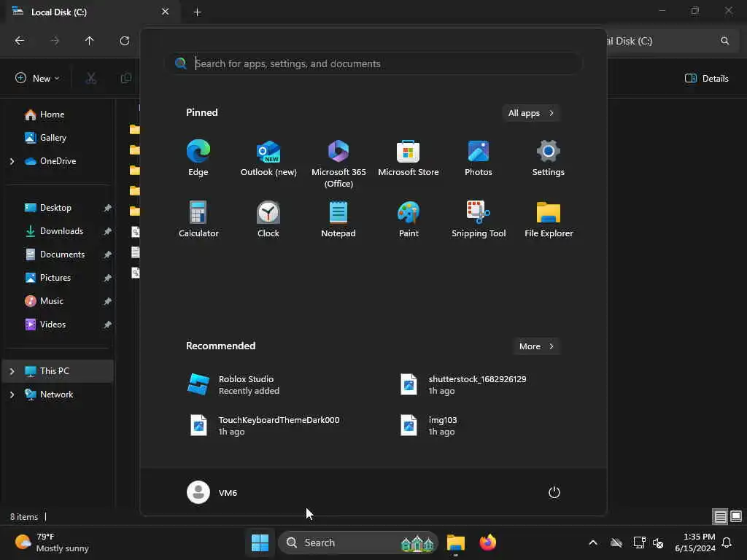747x560 pixels.
Task: Open Microsoft Store pinned app
Action: 409,158
